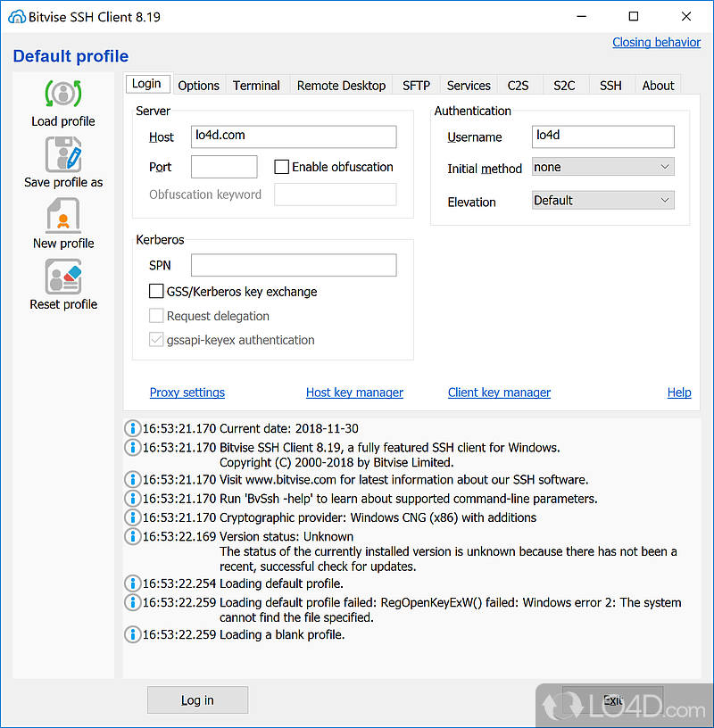Click the Port input field

click(224, 167)
